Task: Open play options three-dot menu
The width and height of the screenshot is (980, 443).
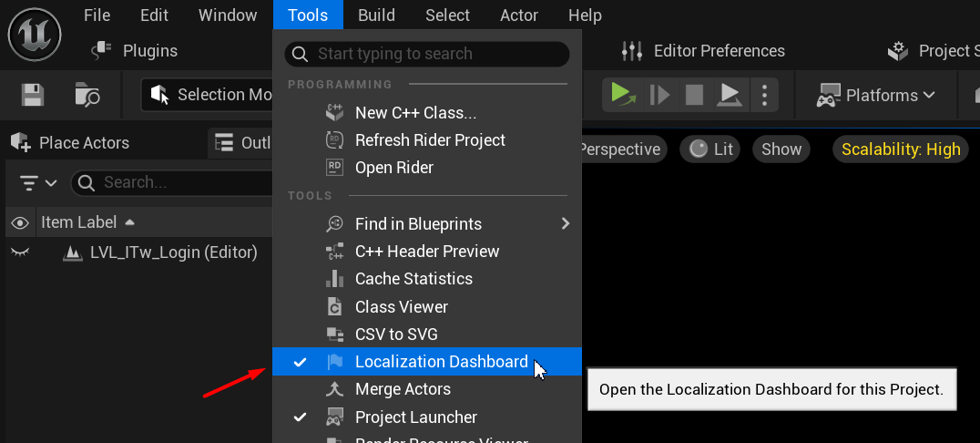Action: [764, 95]
